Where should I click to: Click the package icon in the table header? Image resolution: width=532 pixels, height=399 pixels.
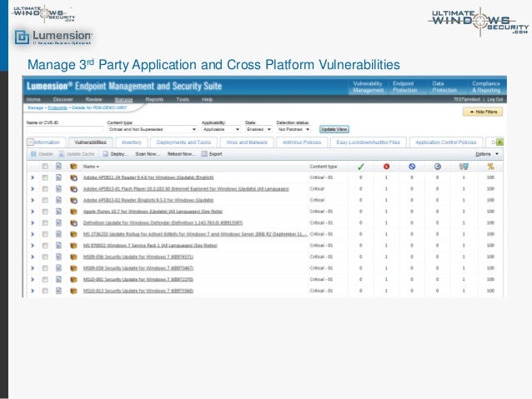73,167
